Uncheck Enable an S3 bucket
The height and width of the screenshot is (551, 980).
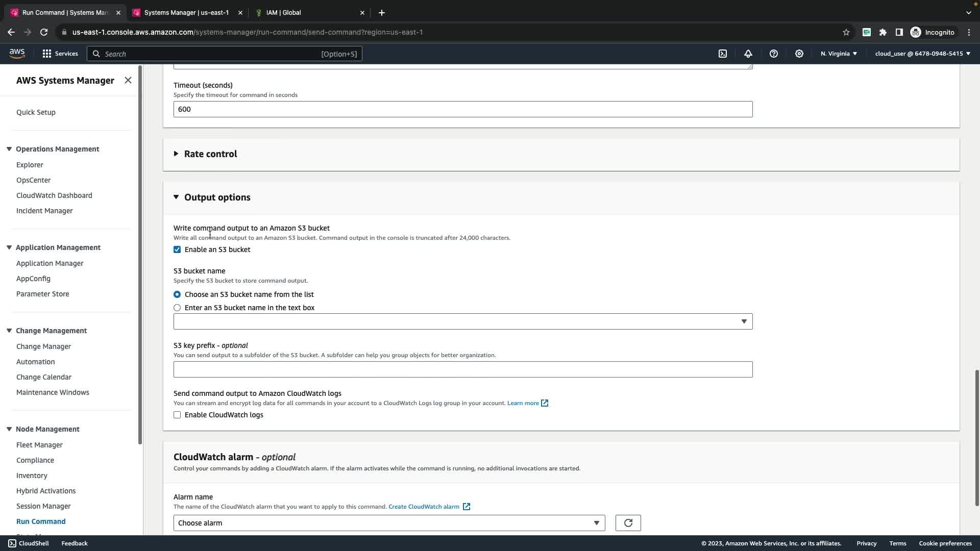(177, 249)
